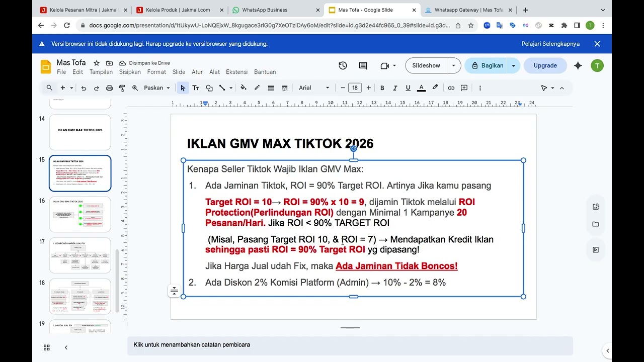
Task: Start the Slideshow
Action: click(x=426, y=65)
